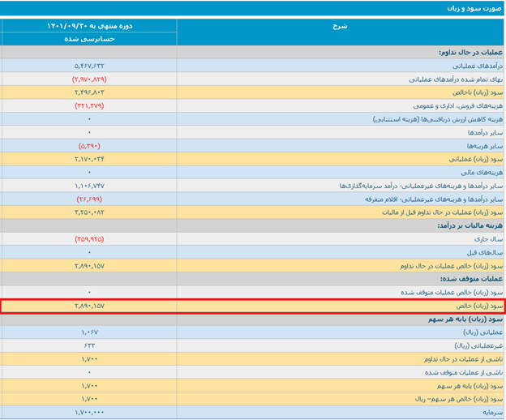The height and width of the screenshot is (420, 506).
Task: Click the zero value in the 'هزینه کاهش ارزش دریافتنی‌ها' row
Action: (89, 119)
